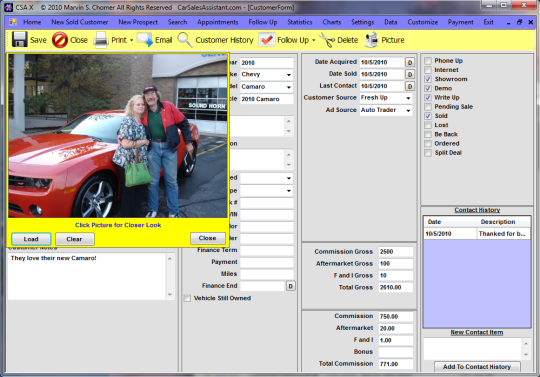Click the Email icon in toolbar
Screen dimensions: 540x377
[x=145, y=40]
